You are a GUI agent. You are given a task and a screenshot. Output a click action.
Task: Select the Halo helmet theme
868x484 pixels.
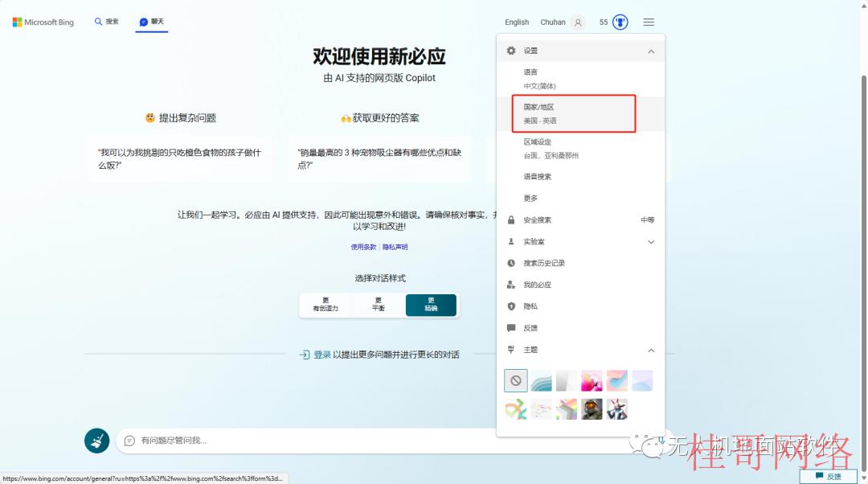pos(592,409)
